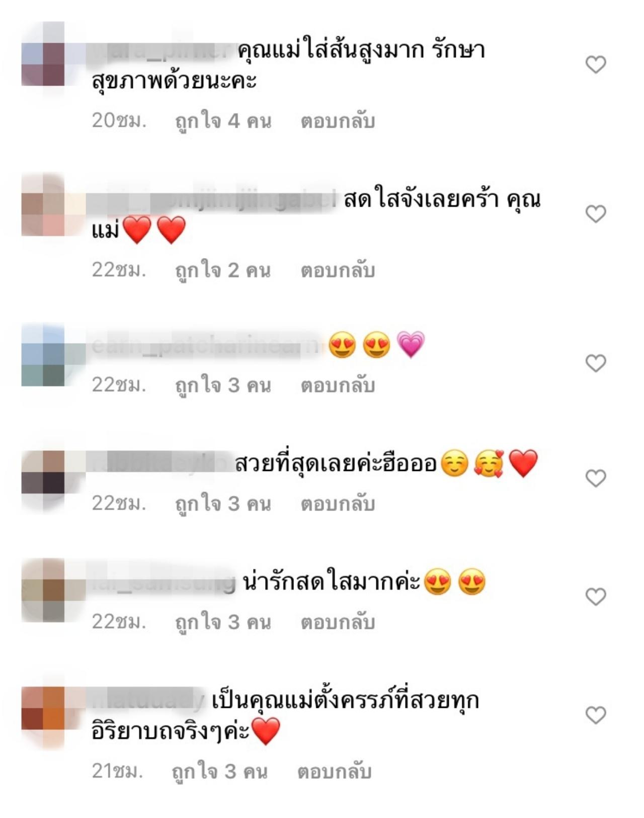The image size is (644, 818).
Task: Like the น่ารักสดใสมากค่ะ comment
Action: click(x=596, y=597)
